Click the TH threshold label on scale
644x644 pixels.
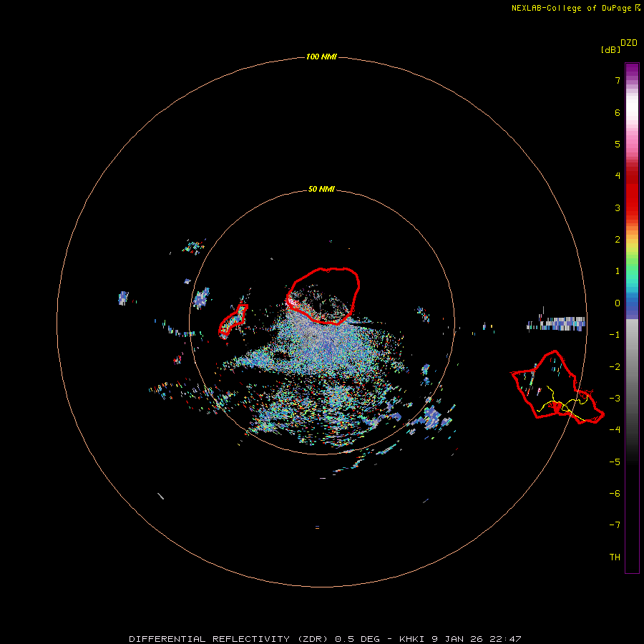point(615,557)
